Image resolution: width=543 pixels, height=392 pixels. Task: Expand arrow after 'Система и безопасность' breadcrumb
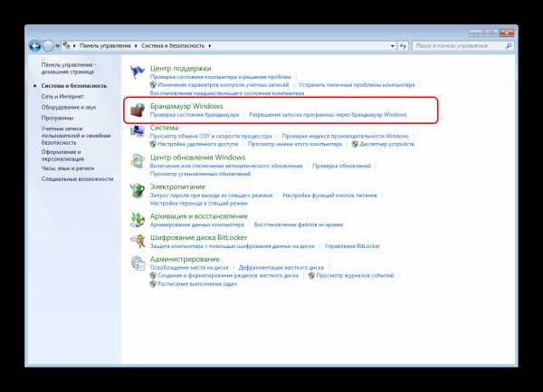point(210,45)
